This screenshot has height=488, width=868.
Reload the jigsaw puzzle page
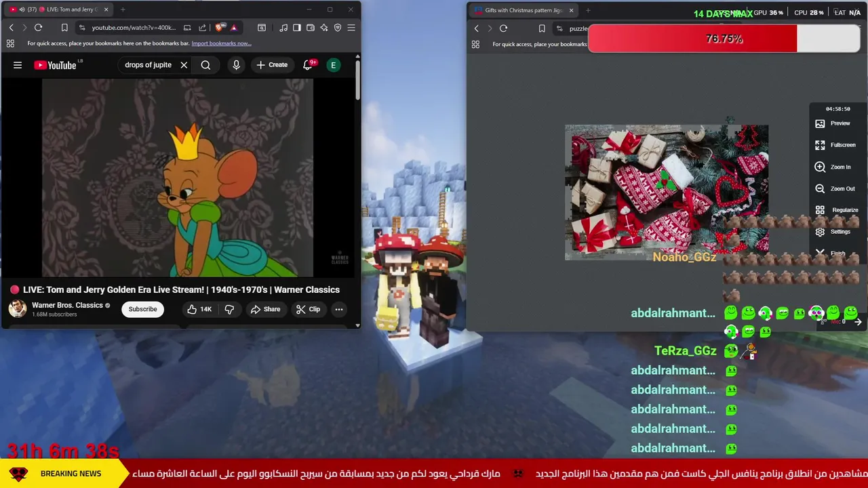pyautogui.click(x=503, y=28)
